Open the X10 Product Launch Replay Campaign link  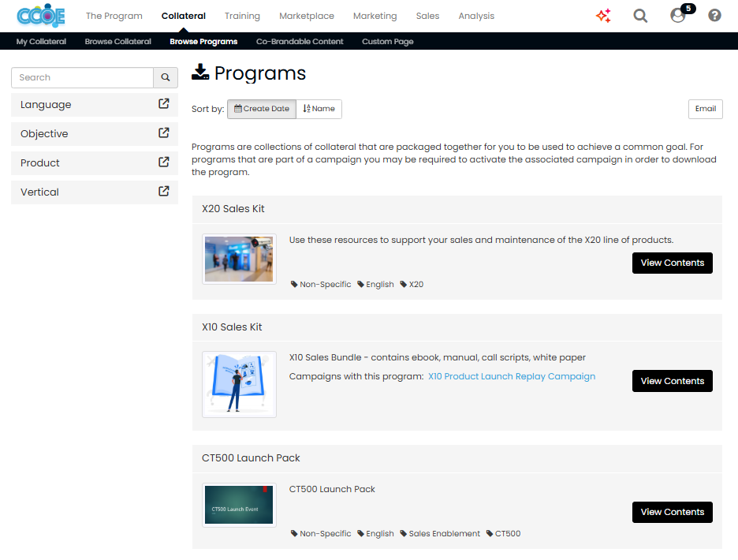point(511,376)
